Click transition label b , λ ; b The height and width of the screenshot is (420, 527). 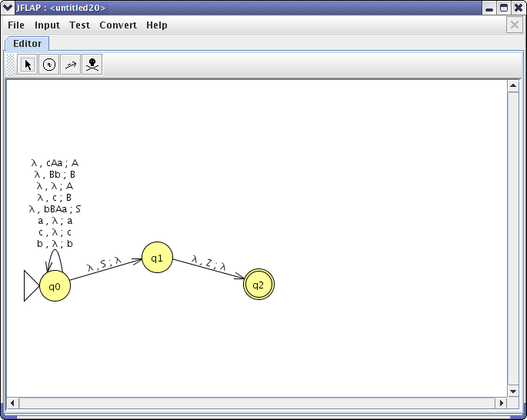click(55, 244)
